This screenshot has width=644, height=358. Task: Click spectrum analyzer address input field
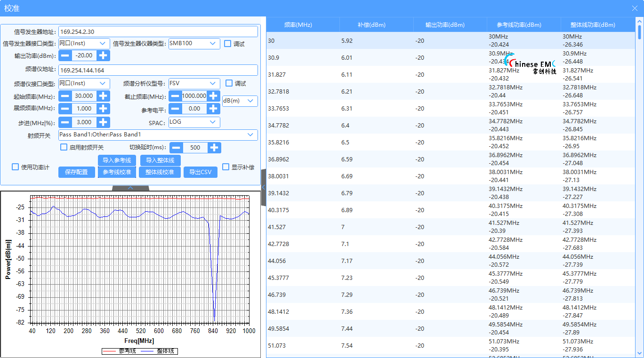point(158,70)
